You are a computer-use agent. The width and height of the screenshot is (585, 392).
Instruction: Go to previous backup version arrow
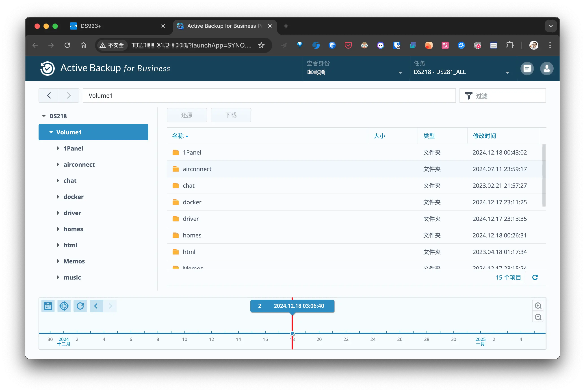pos(96,306)
